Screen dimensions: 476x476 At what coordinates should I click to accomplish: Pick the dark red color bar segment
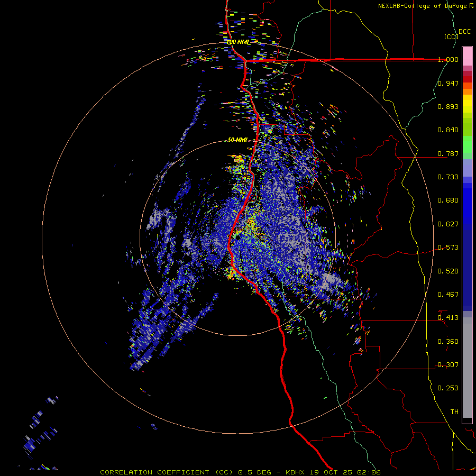(x=467, y=79)
